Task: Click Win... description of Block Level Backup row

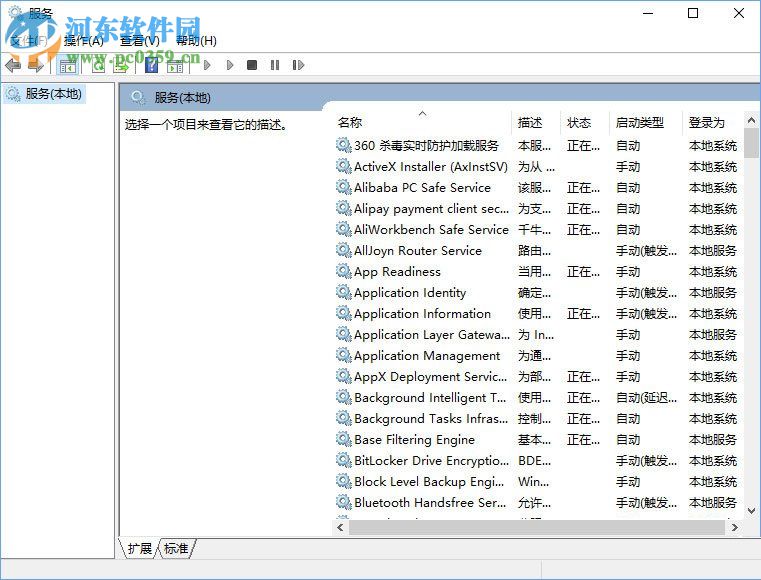Action: 533,482
